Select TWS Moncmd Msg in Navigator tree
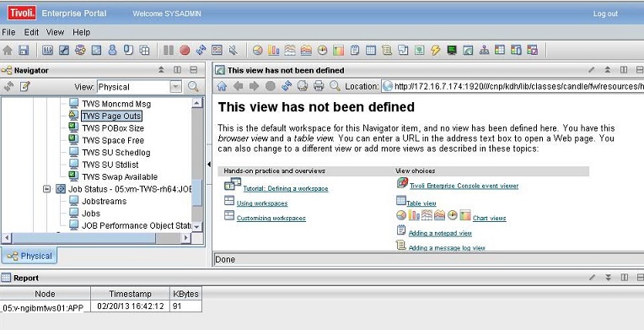 (x=116, y=104)
